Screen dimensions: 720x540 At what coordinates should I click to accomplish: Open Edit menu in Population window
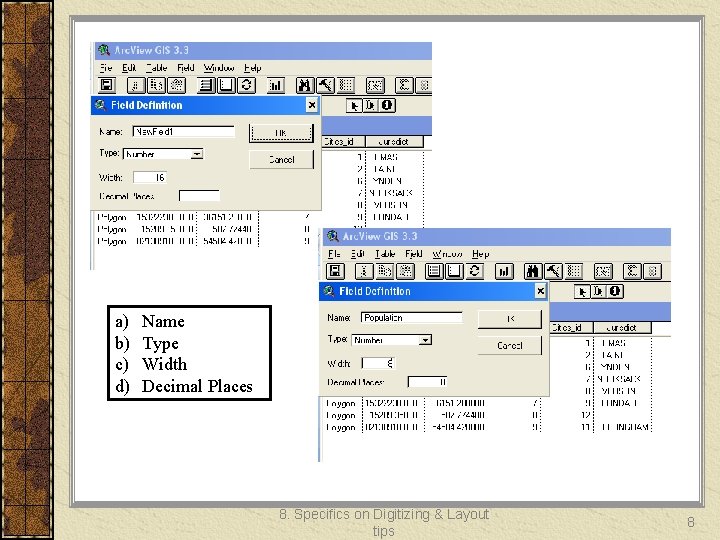[x=357, y=254]
